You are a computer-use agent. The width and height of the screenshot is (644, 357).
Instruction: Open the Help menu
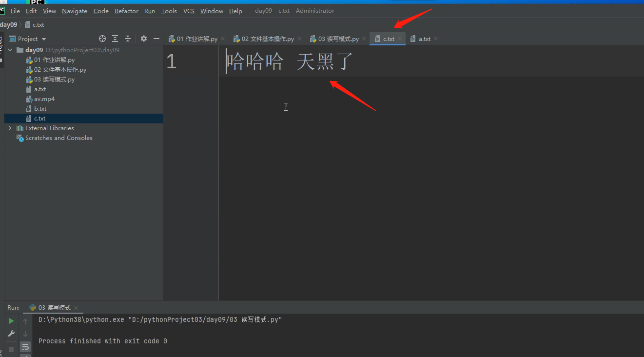tap(235, 11)
